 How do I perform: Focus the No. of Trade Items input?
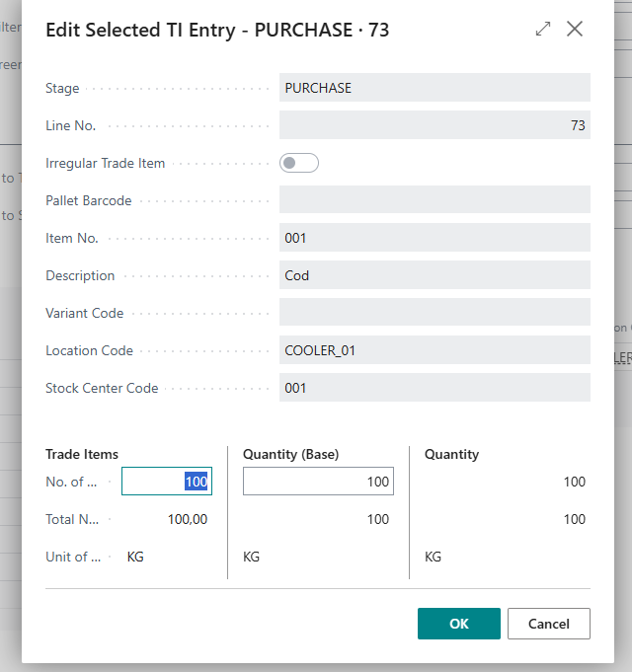tap(166, 482)
